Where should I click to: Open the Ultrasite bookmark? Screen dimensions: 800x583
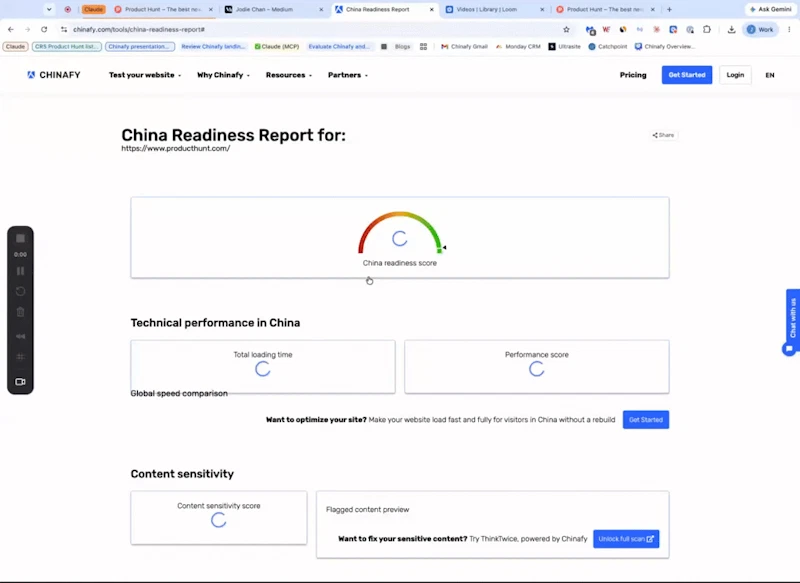(x=564, y=46)
